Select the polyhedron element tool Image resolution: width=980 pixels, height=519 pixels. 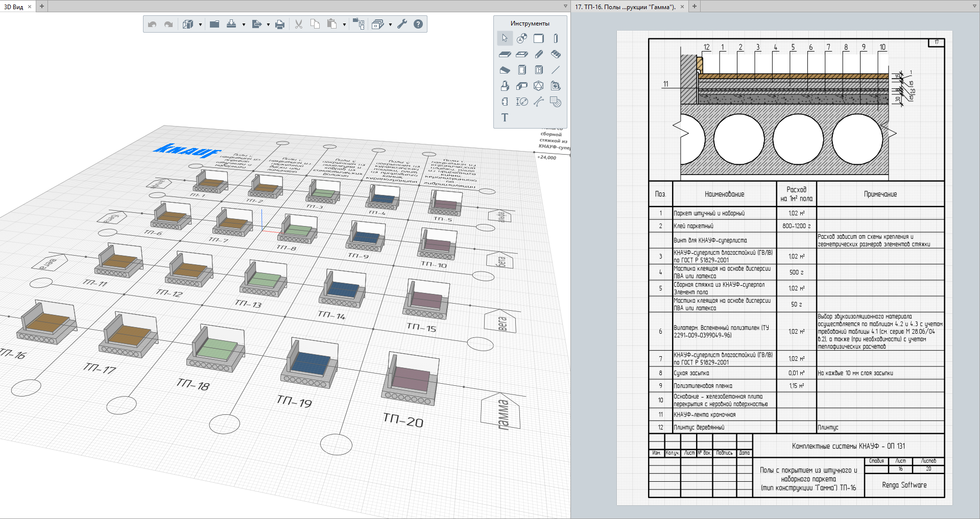(x=539, y=86)
